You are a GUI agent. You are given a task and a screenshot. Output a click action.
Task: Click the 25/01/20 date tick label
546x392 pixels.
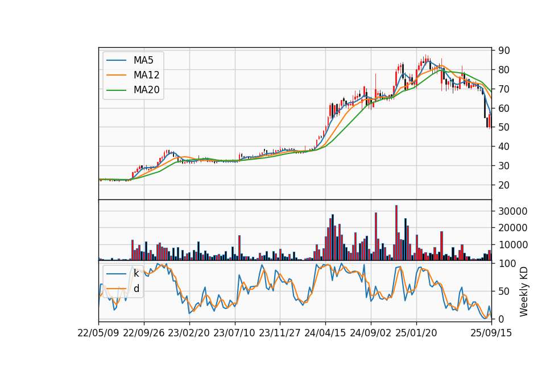(416, 333)
